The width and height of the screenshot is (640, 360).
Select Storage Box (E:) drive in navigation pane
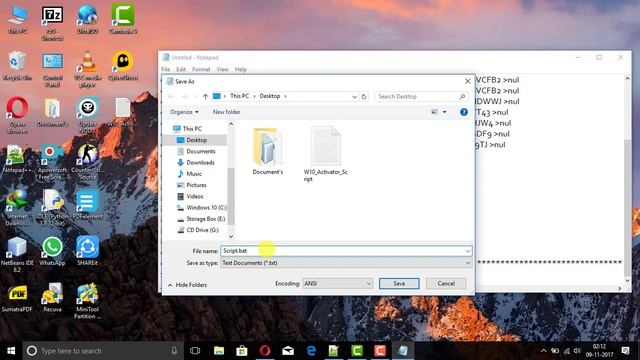[200, 219]
